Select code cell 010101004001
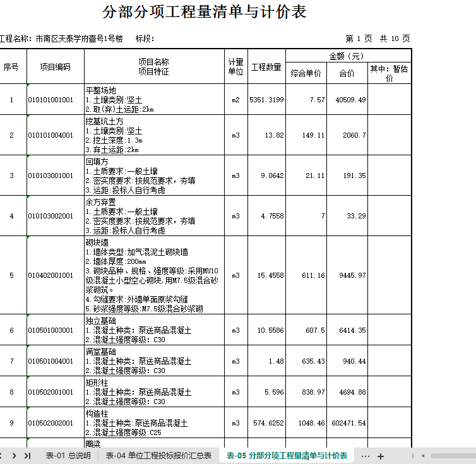 [56, 135]
